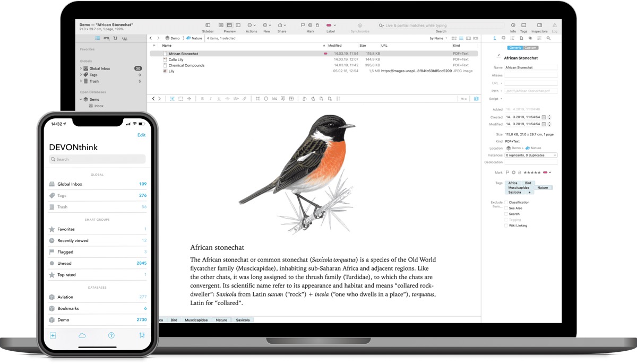The width and height of the screenshot is (637, 364).
Task: Enable the Classification exclude checkbox
Action: (506, 202)
